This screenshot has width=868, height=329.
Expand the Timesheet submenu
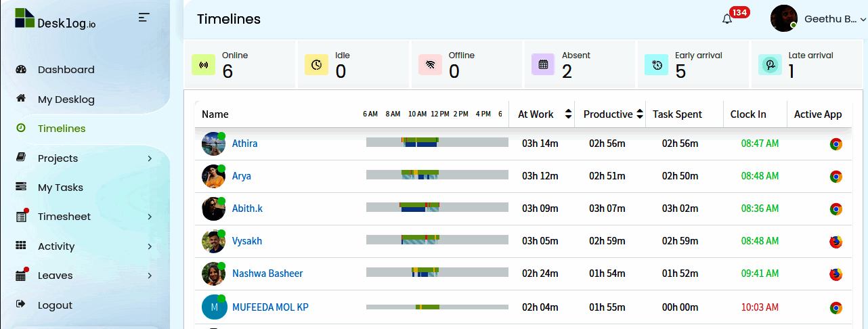(150, 217)
